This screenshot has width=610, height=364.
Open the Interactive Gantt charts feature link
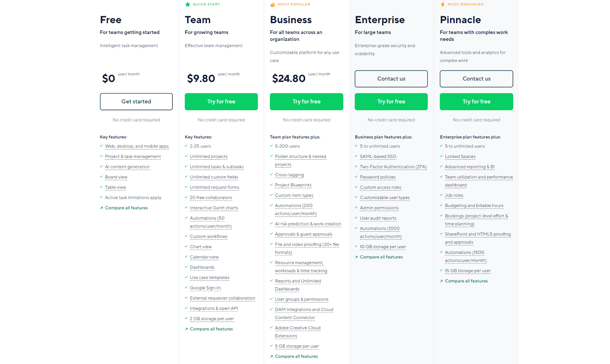coord(214,208)
